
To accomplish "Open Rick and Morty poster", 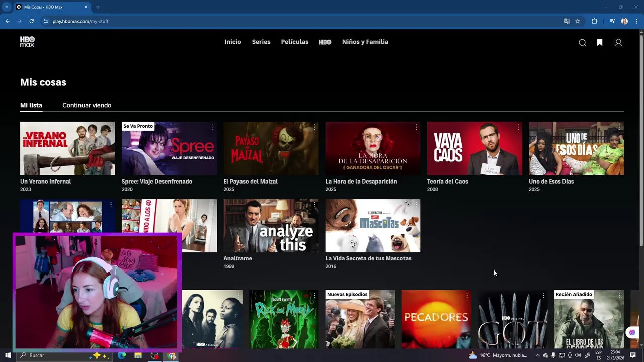I will [x=284, y=319].
